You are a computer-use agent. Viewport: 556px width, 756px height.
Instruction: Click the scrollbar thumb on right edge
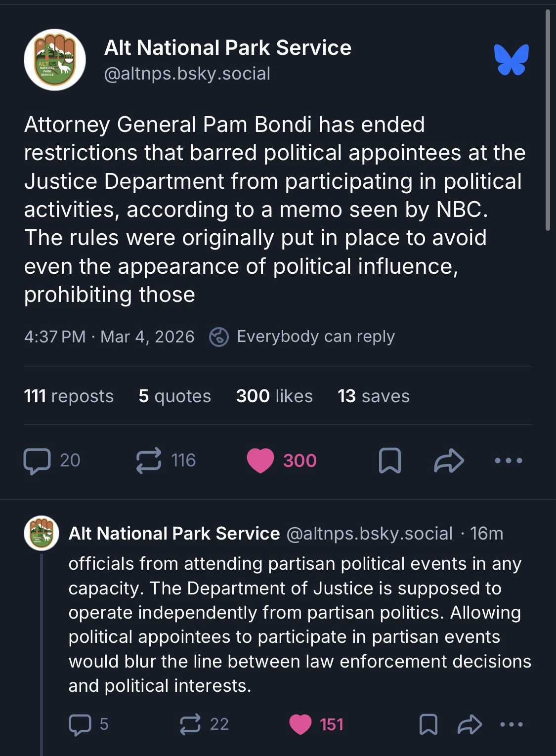point(548,119)
